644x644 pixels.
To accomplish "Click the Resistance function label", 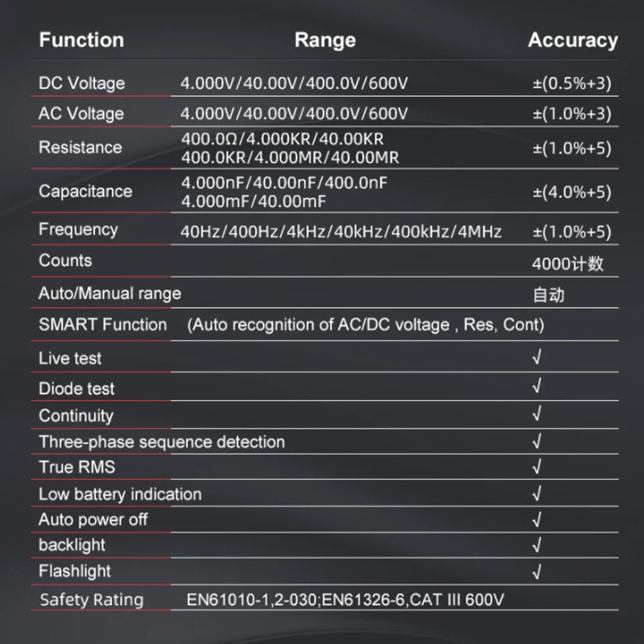I will [80, 147].
